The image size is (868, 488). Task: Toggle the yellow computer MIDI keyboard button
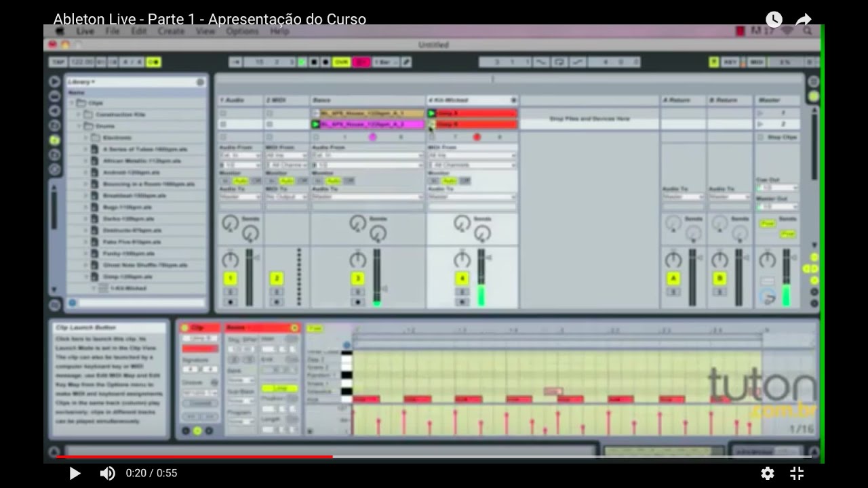(713, 62)
